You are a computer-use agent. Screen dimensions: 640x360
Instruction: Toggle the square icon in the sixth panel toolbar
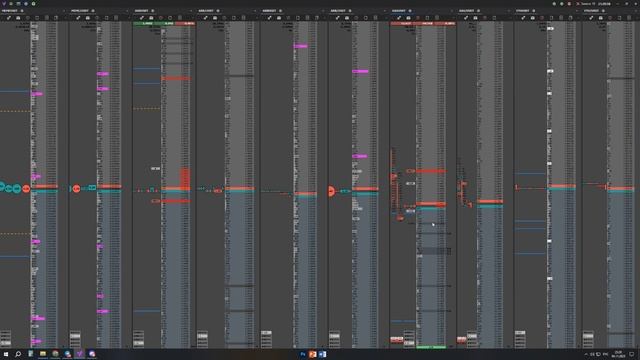(x=366, y=18)
